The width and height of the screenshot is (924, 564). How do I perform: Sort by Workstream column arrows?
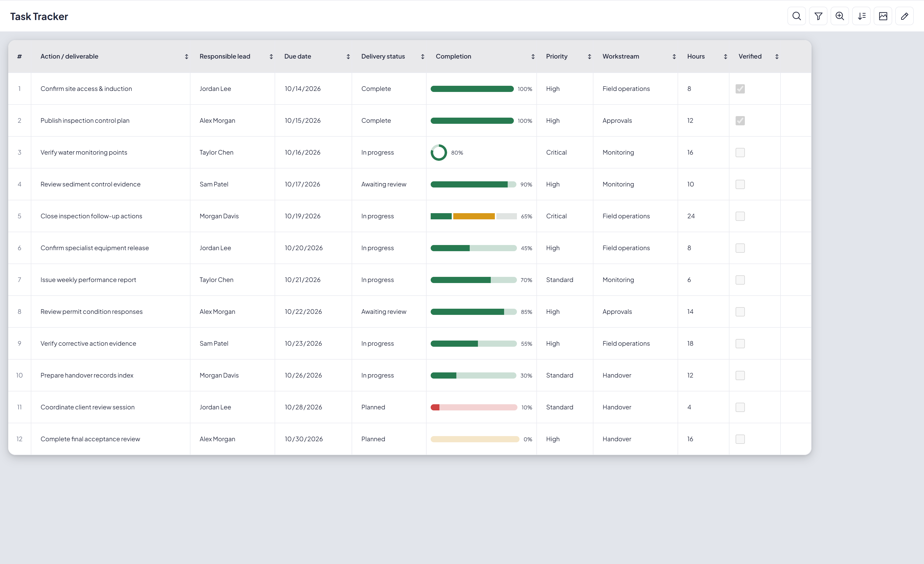point(674,57)
